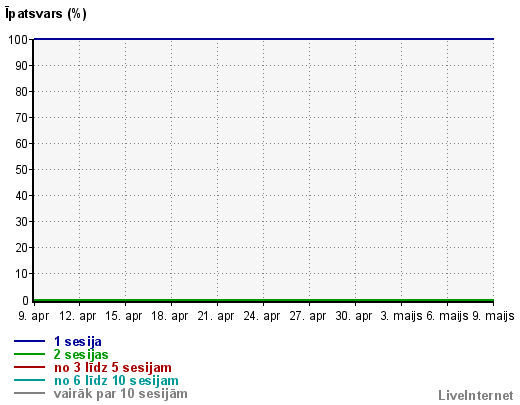The height and width of the screenshot is (405, 520).
Task: Click the 100 y-axis value label
Action: pos(18,40)
